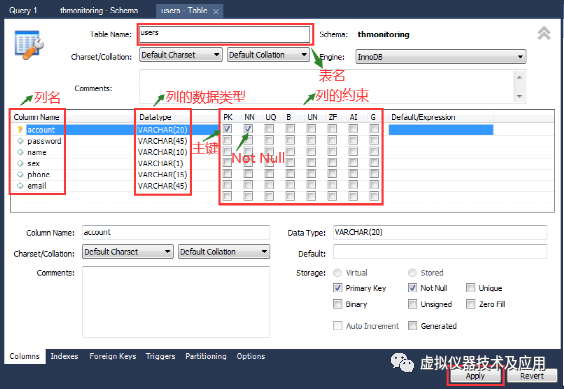The width and height of the screenshot is (564, 389).
Task: Enable the Zero Fill checkbox
Action: pos(470,304)
